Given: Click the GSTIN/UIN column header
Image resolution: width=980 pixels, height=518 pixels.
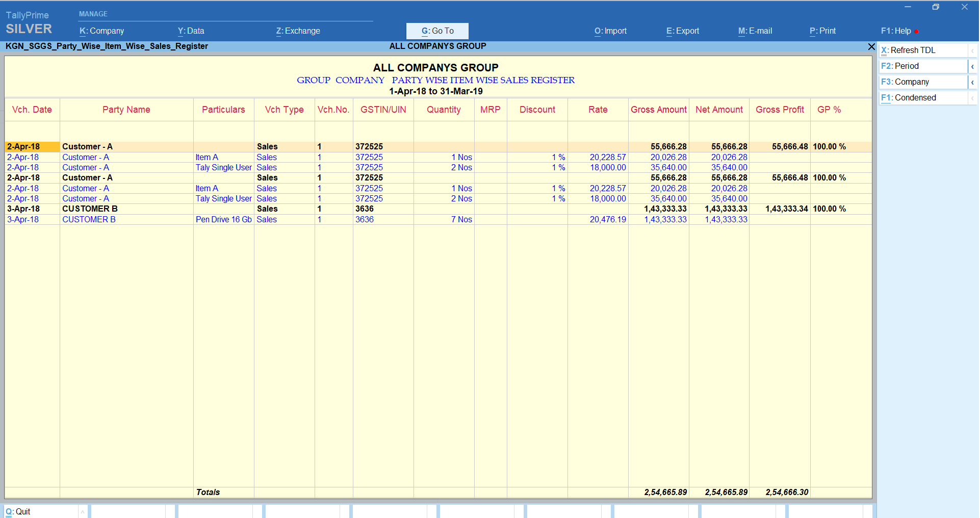Looking at the screenshot, I should pos(383,110).
